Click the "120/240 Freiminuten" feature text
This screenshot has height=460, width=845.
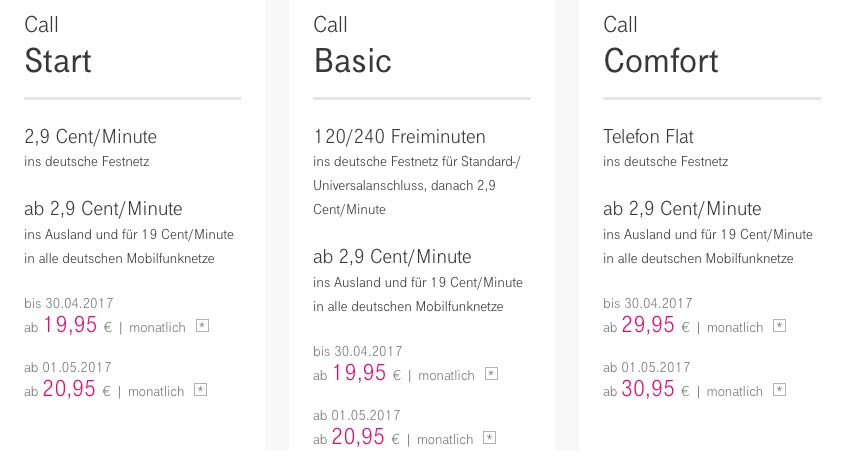pos(399,137)
